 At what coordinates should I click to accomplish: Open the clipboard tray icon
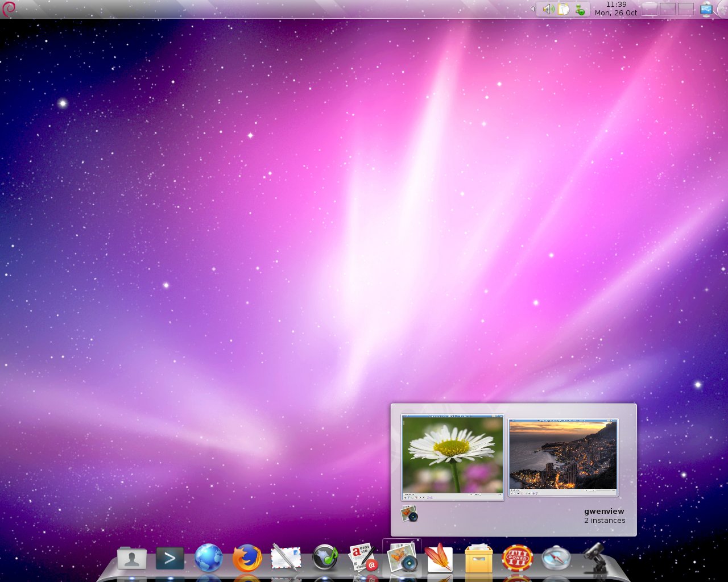(564, 9)
